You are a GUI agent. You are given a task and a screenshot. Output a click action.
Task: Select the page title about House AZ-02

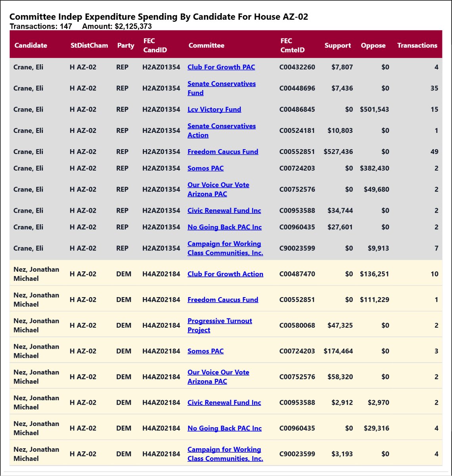tap(159, 17)
